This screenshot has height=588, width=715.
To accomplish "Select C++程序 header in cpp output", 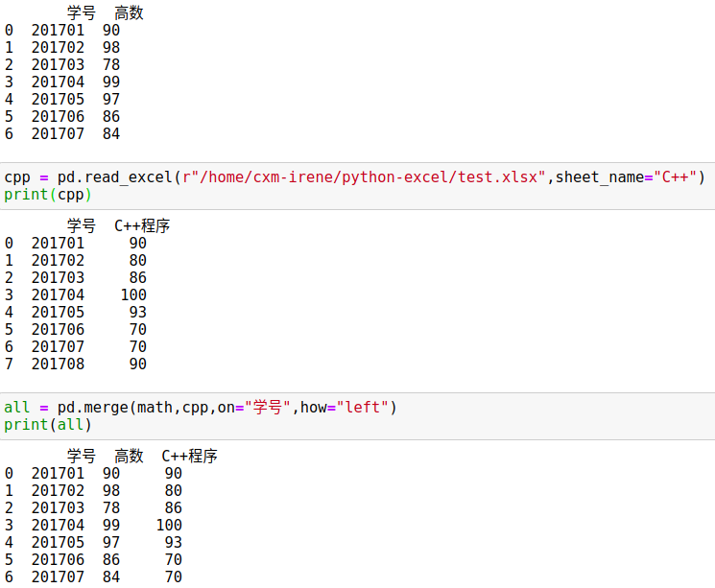I will (x=142, y=225).
